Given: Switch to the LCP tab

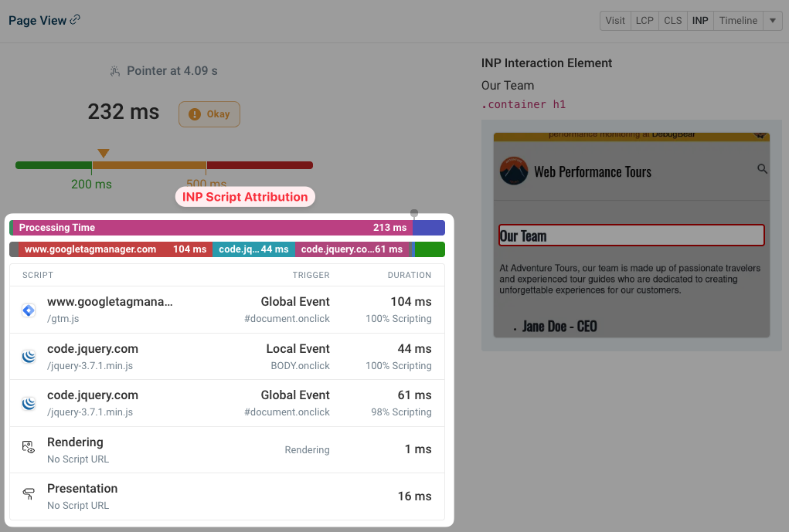Looking at the screenshot, I should coord(644,21).
